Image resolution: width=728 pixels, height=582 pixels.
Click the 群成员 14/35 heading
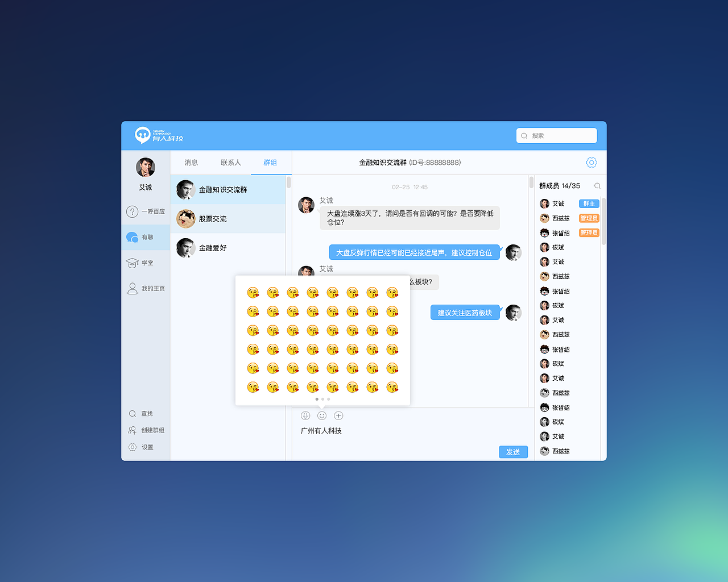(x=560, y=186)
